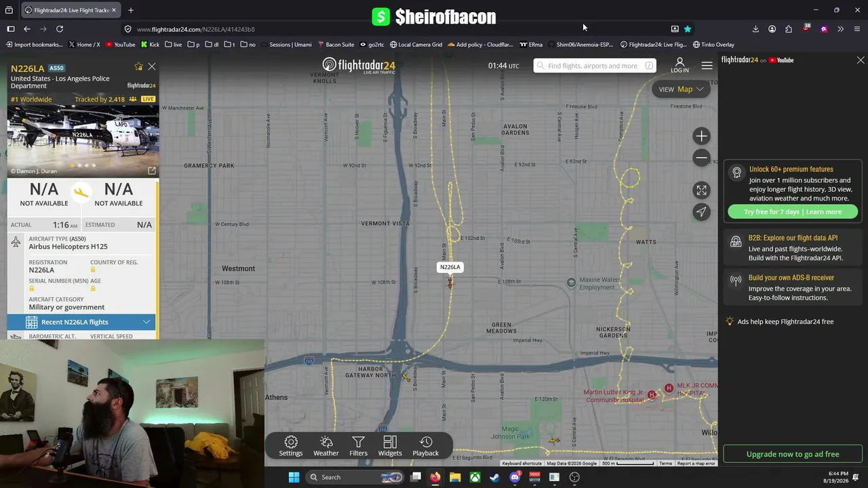Click the Firefox account icon

pos(772,29)
